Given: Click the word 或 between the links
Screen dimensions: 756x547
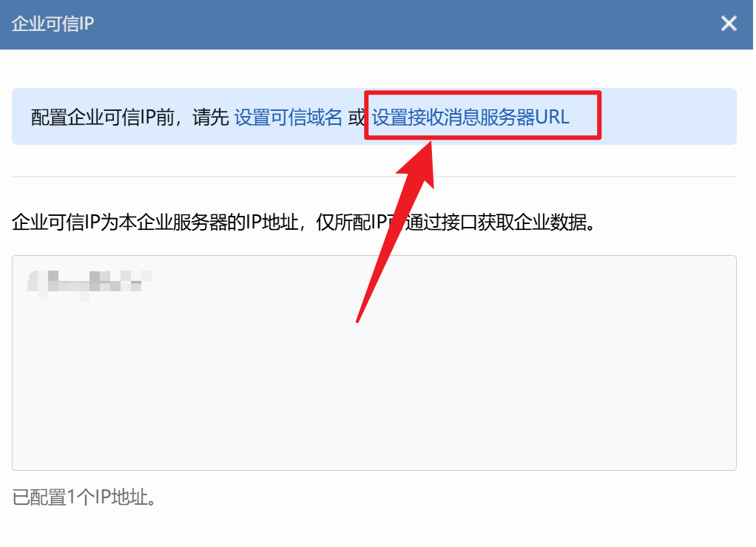Looking at the screenshot, I should [357, 117].
